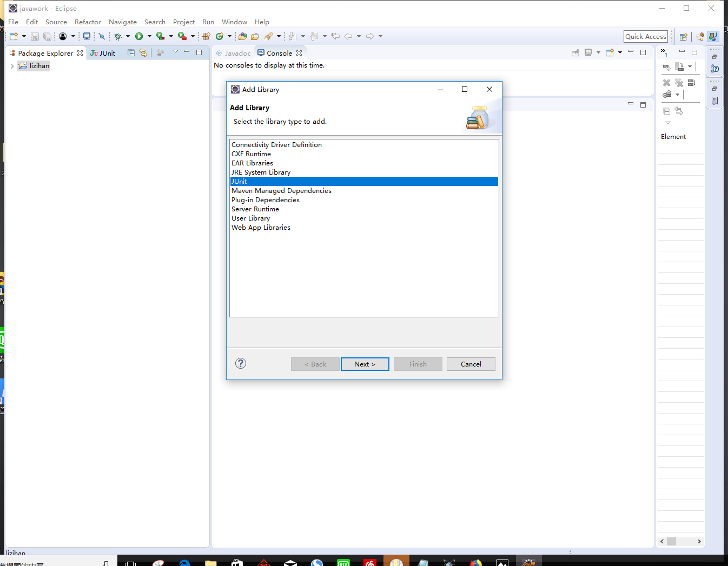Click the disabled Finish button
The height and width of the screenshot is (566, 728).
pos(418,364)
